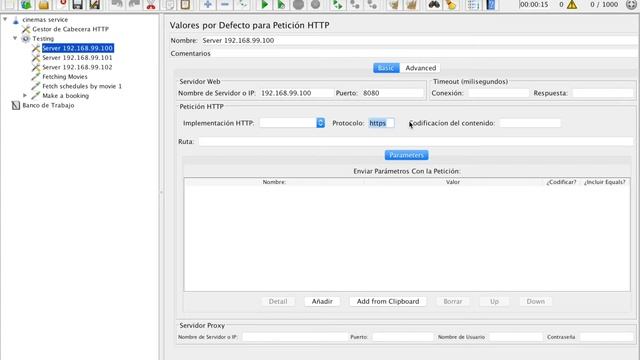Select Server 192.168.99.102 in tree
The height and width of the screenshot is (360, 640).
click(77, 67)
